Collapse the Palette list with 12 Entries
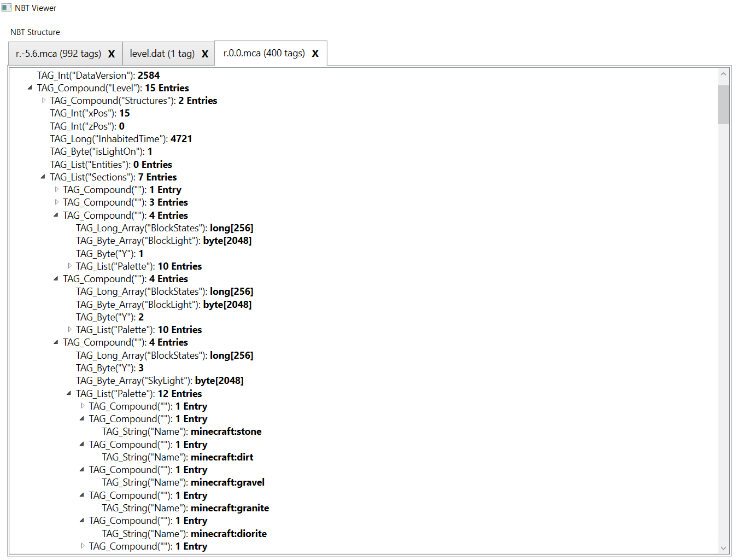 coord(69,394)
